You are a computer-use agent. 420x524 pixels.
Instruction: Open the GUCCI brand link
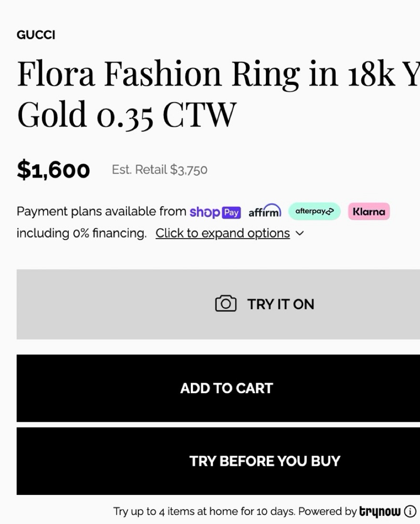(36, 35)
